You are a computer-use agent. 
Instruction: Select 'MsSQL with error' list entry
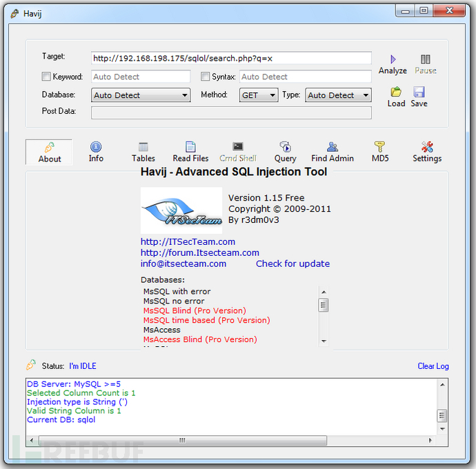[x=177, y=292]
